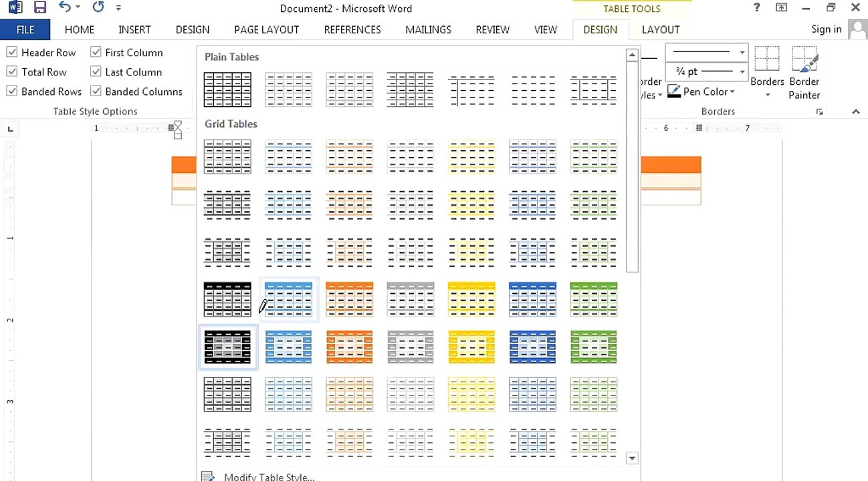Open the line style dropdown
The height and width of the screenshot is (481, 868).
coord(742,52)
